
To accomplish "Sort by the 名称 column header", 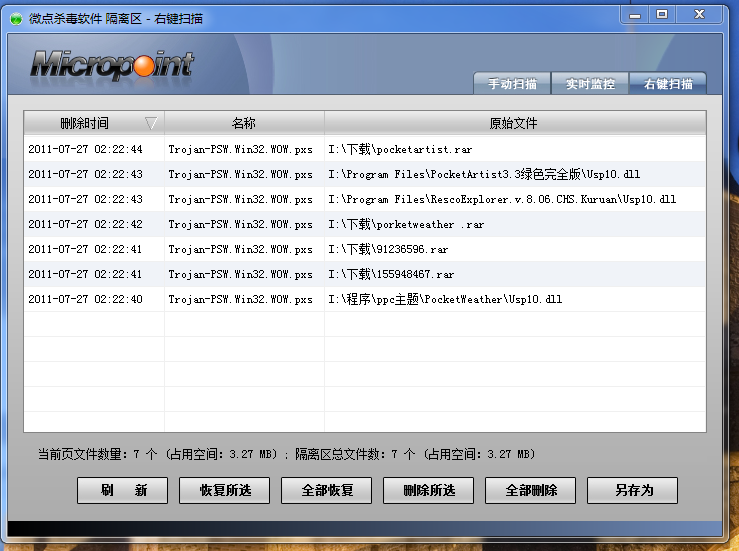I will point(244,123).
